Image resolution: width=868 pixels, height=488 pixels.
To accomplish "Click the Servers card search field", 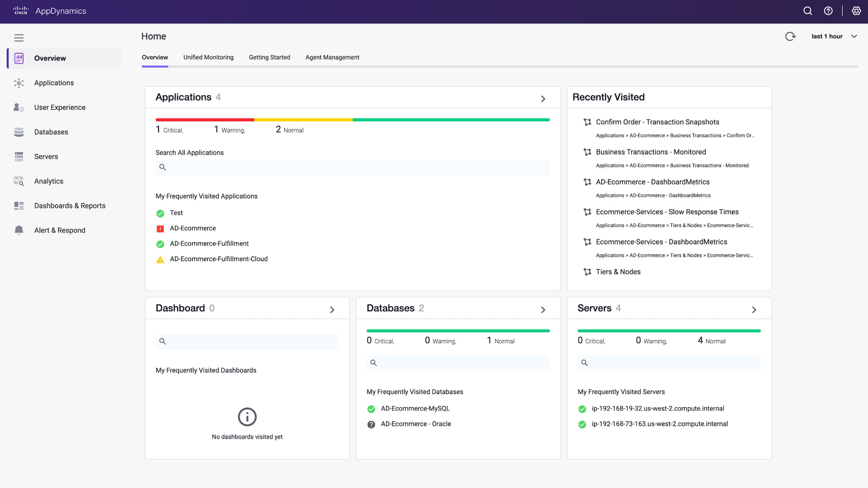I will tap(669, 363).
